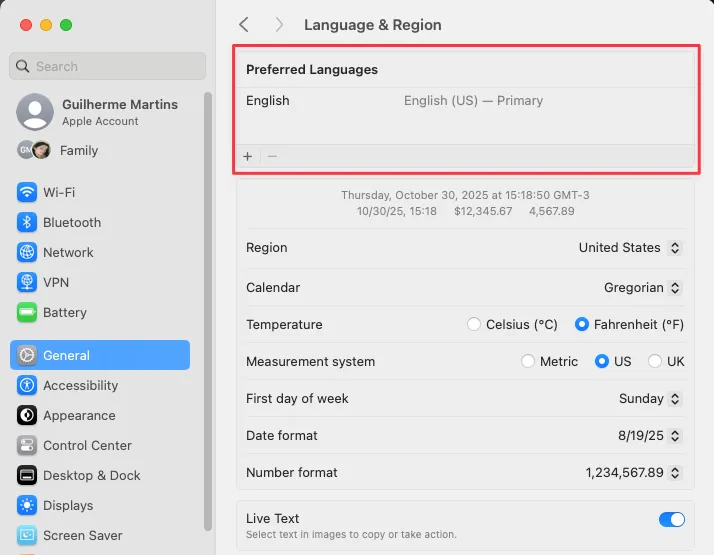Add a preferred language with plus

pos(248,157)
